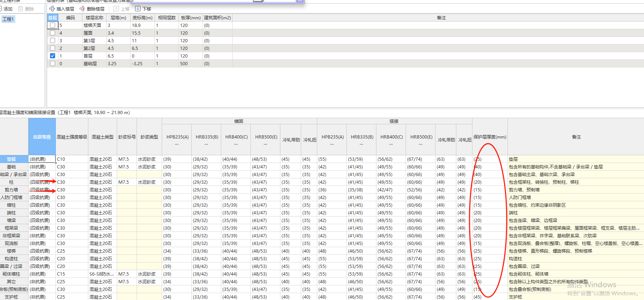Image resolution: width=644 pixels, height=300 pixels.
Task: Click 抗震等级 cell in the 墙梁 row
Action: point(42,220)
